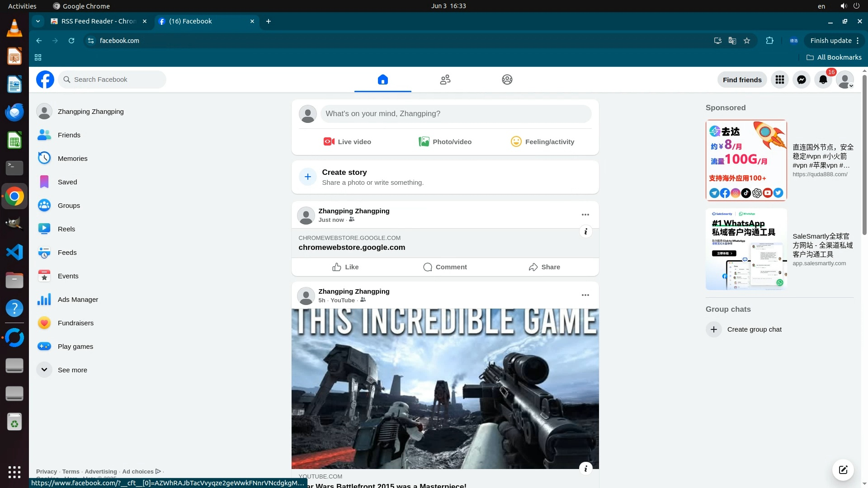Switch to the Home feed tab

(383, 80)
